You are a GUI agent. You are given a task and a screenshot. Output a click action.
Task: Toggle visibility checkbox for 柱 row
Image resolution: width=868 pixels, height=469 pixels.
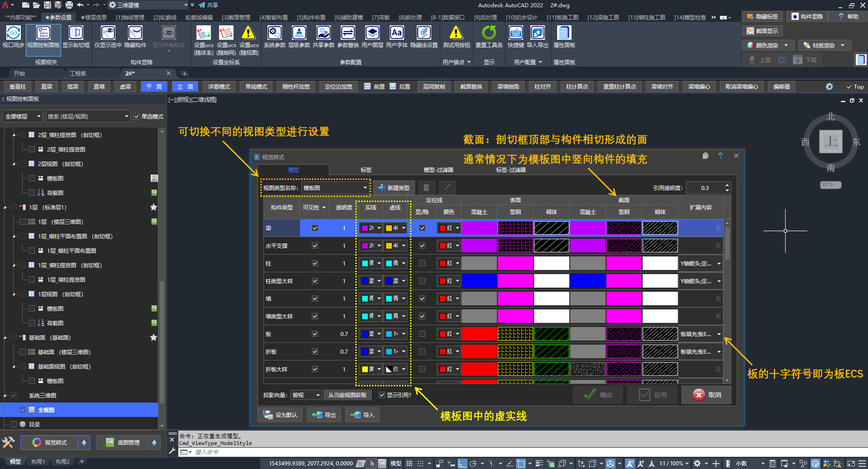(315, 263)
